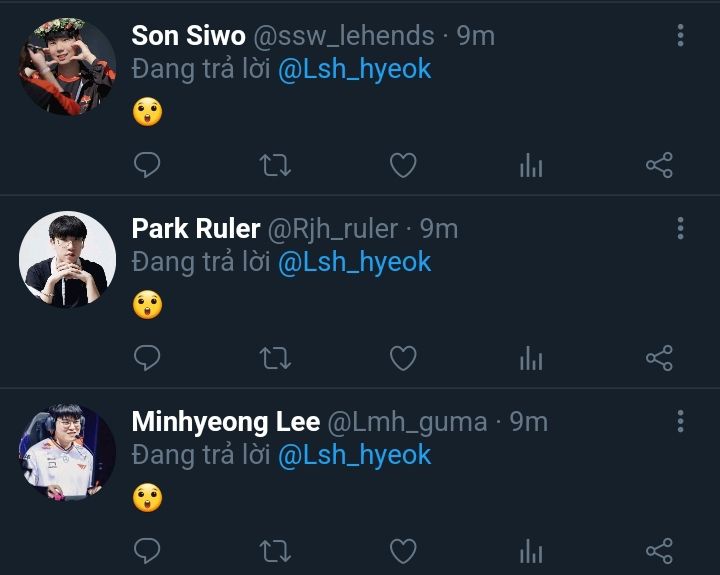The width and height of the screenshot is (720, 575).
Task: Open @Lsh_hyeok mention in Park Ruler's reply
Action: point(354,262)
